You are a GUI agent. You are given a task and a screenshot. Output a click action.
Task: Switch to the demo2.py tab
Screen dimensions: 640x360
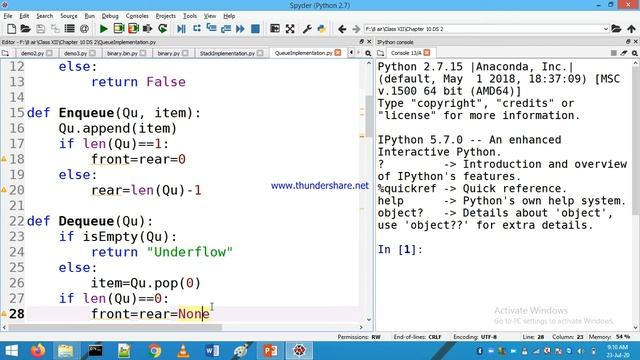(33, 53)
